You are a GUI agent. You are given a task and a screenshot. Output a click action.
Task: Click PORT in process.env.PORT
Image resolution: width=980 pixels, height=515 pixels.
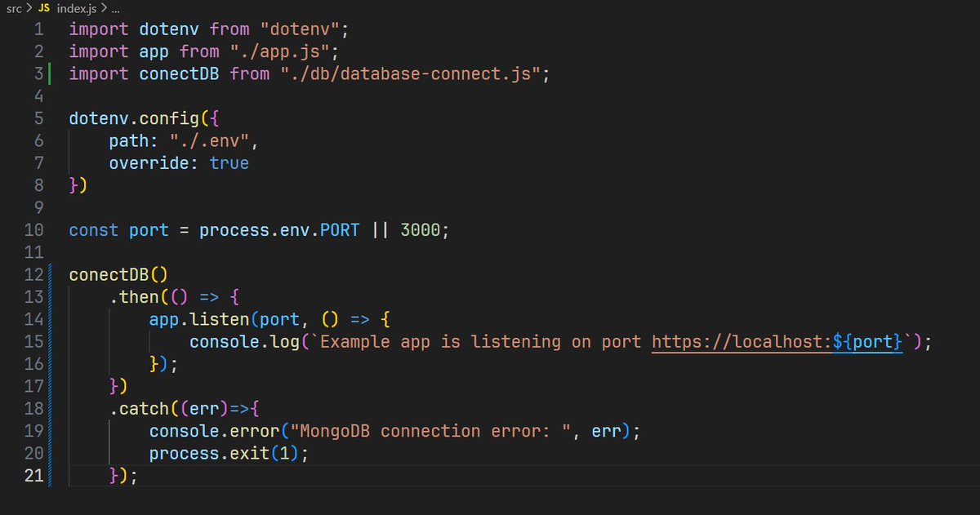[339, 230]
